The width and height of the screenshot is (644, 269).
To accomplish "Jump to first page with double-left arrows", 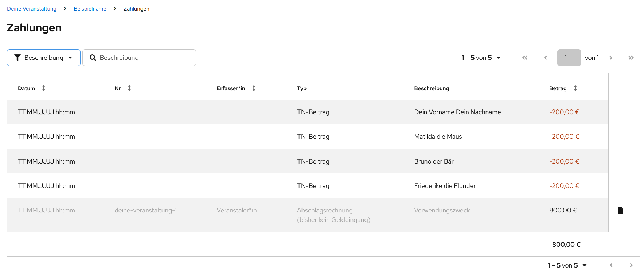I will 524,58.
